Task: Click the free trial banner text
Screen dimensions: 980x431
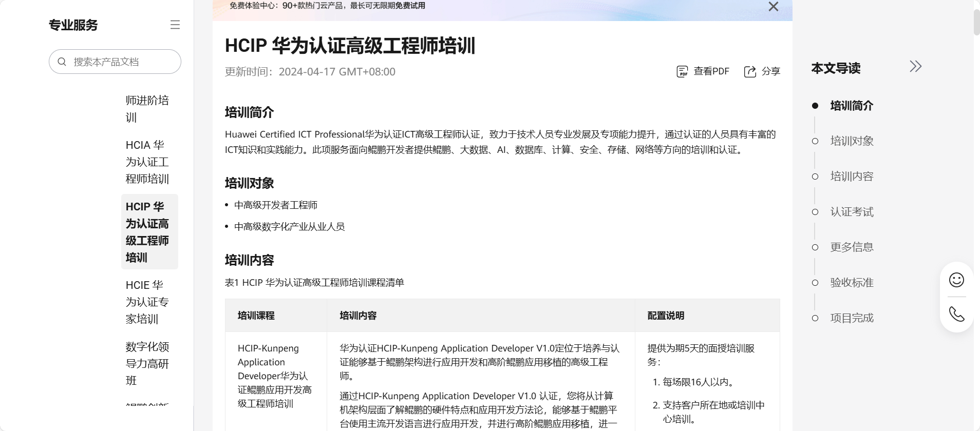Action: pos(327,6)
